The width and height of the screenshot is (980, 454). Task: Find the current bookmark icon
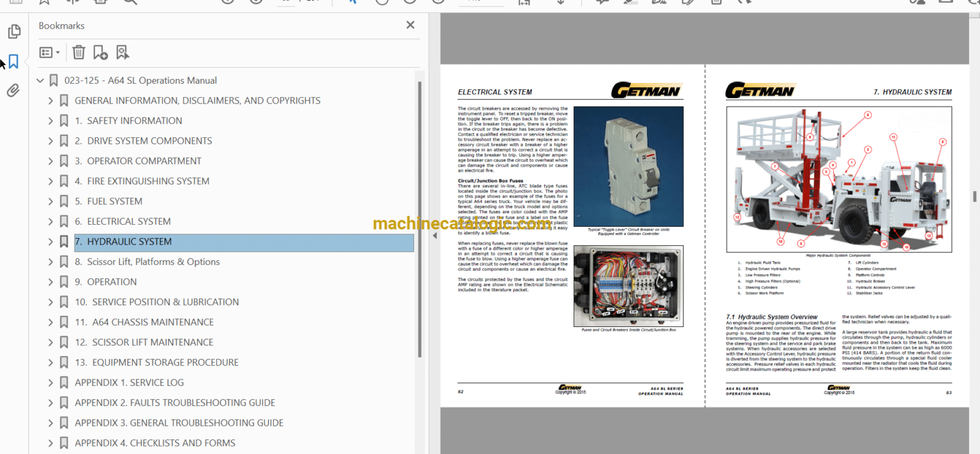coord(122,52)
